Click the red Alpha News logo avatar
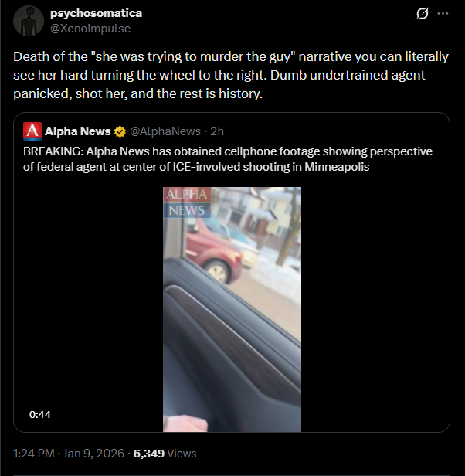465x476 pixels. tap(32, 131)
